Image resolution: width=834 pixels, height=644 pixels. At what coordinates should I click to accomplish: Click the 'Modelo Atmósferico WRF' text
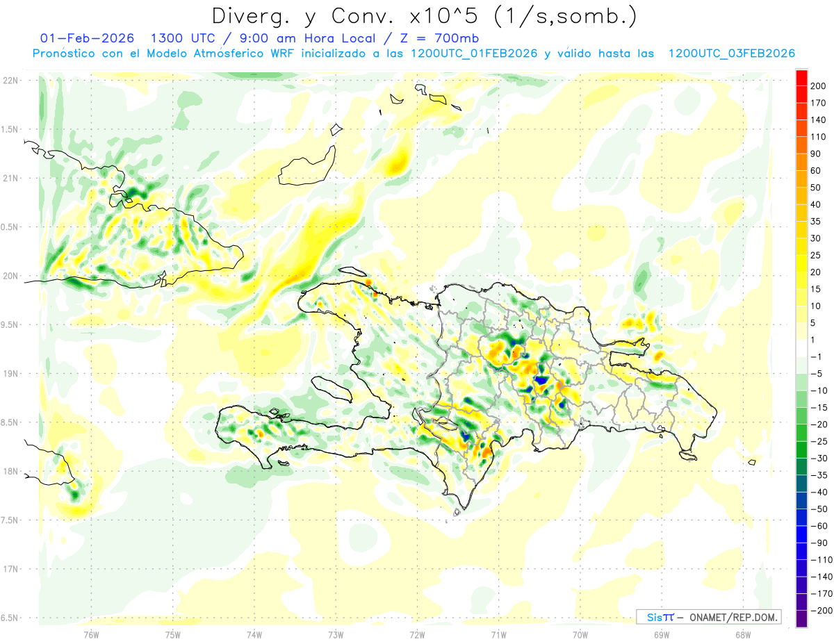tap(220, 53)
